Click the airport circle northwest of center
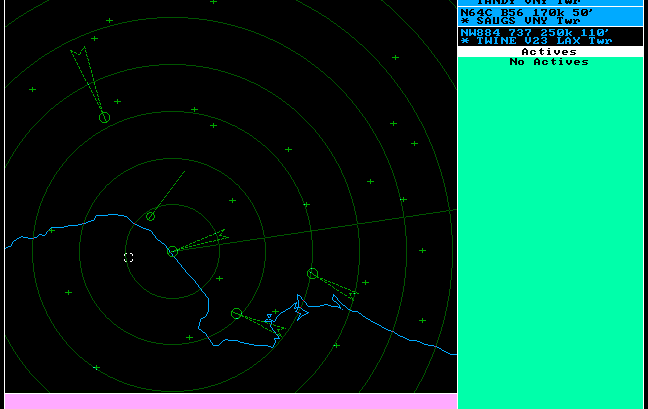 151,216
